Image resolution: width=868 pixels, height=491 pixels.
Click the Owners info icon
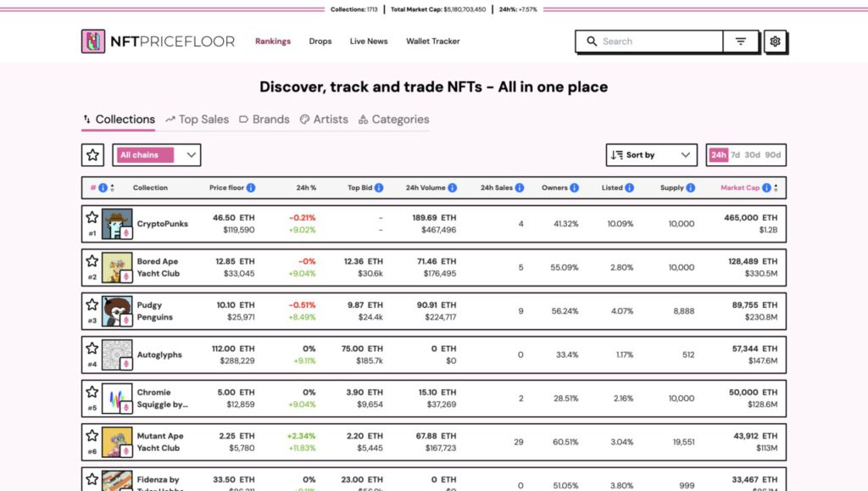(574, 187)
